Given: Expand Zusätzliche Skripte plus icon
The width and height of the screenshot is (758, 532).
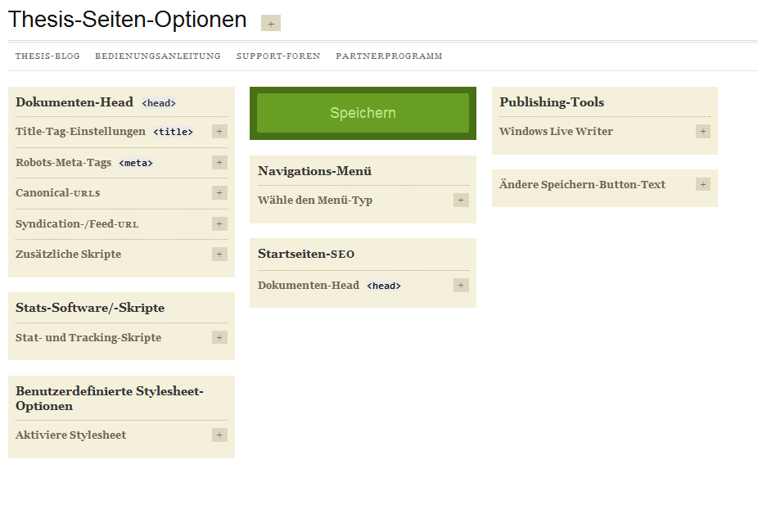Looking at the screenshot, I should coord(219,255).
